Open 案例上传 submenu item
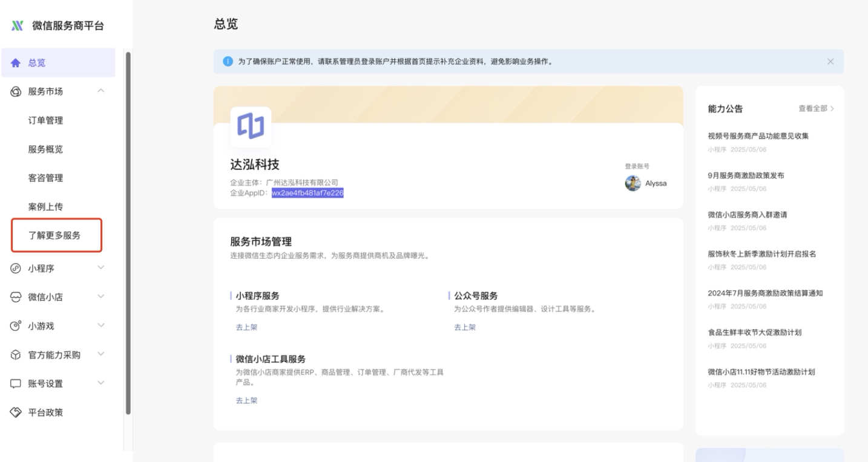868x462 pixels. coord(45,207)
